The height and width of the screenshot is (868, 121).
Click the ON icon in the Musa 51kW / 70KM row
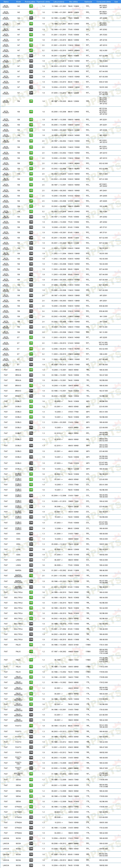31,838
